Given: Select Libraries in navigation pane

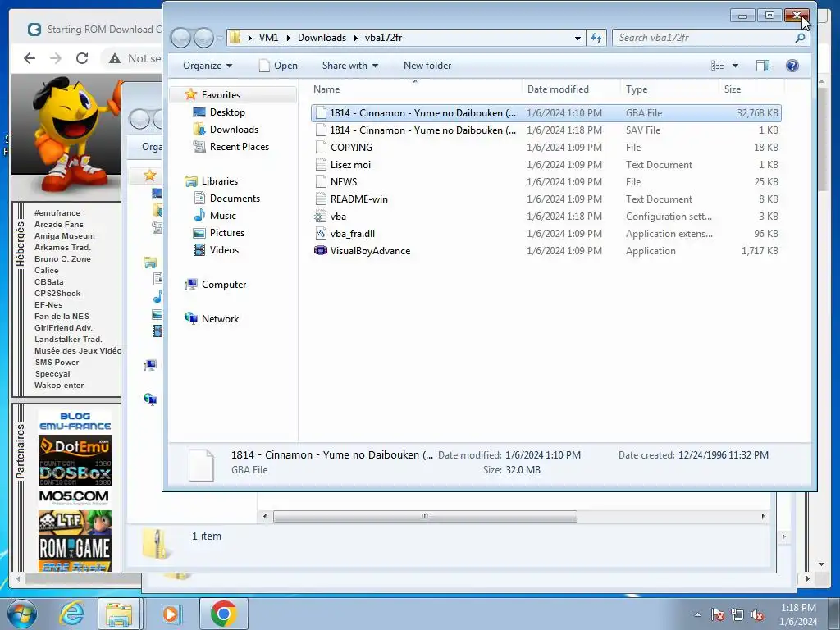Looking at the screenshot, I should pos(219,181).
